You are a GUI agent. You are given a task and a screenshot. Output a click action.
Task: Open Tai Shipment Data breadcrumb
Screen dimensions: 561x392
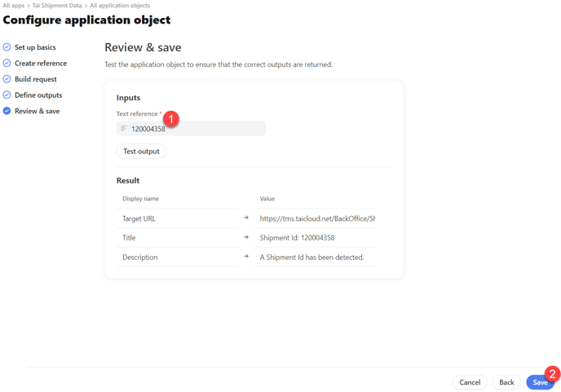pyautogui.click(x=57, y=6)
